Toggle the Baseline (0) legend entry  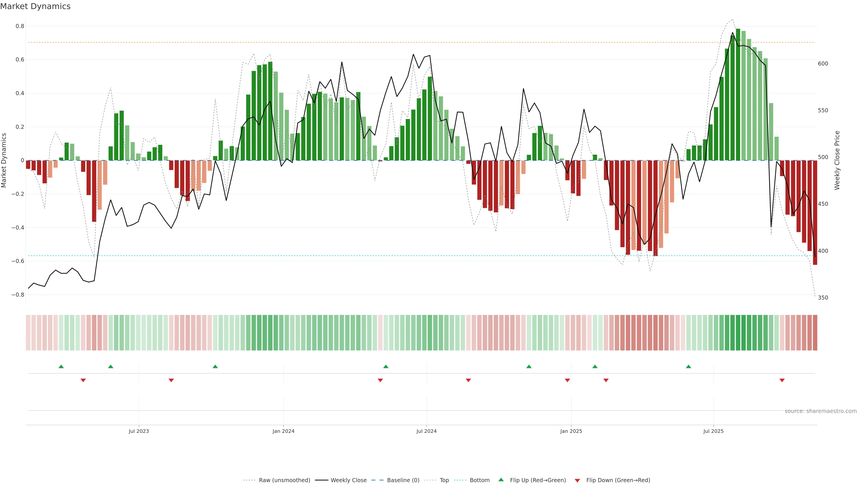(403, 480)
